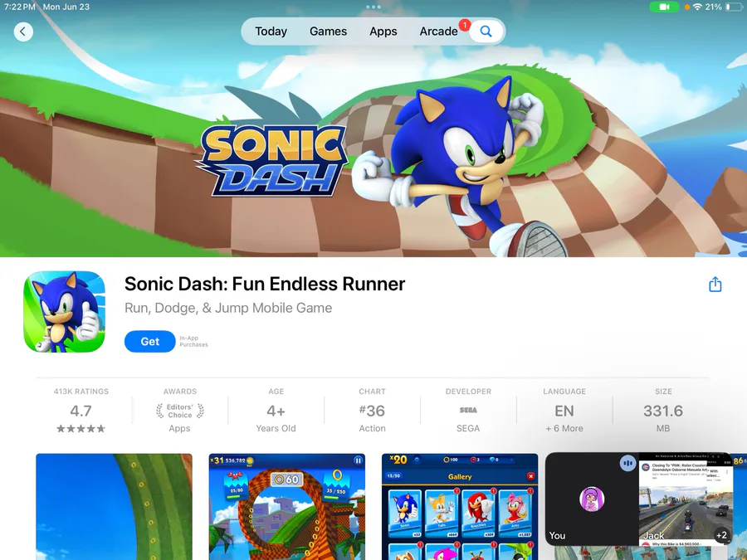The width and height of the screenshot is (747, 560).
Task: Open the Gallery screenshot preview
Action: [x=460, y=507]
